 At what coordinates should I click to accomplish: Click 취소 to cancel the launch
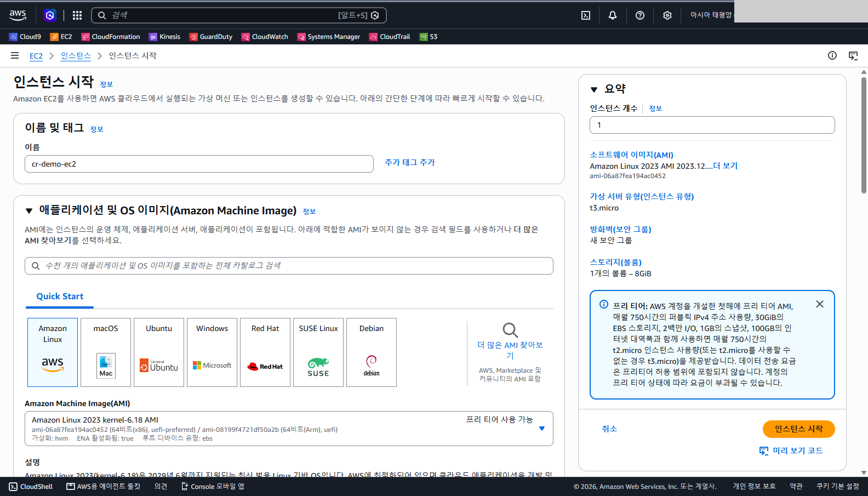click(x=609, y=429)
